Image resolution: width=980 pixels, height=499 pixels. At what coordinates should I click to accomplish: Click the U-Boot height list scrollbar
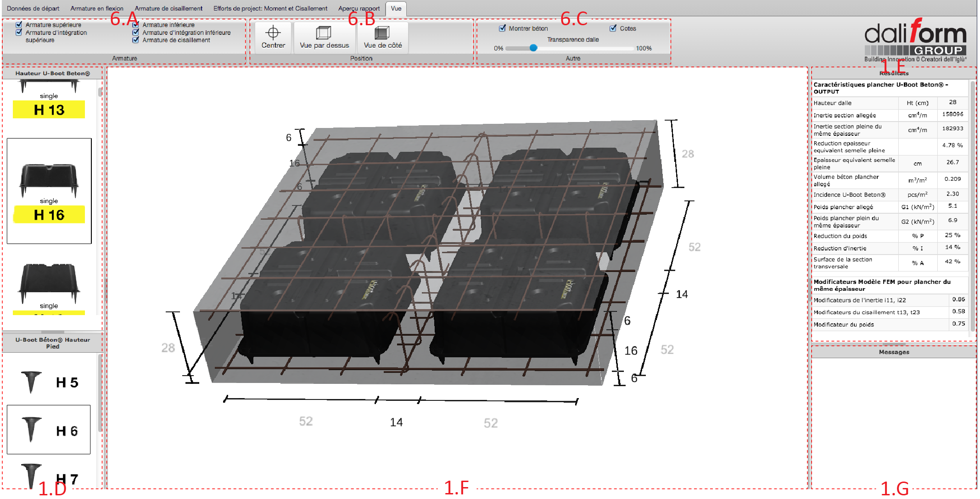coord(100,92)
